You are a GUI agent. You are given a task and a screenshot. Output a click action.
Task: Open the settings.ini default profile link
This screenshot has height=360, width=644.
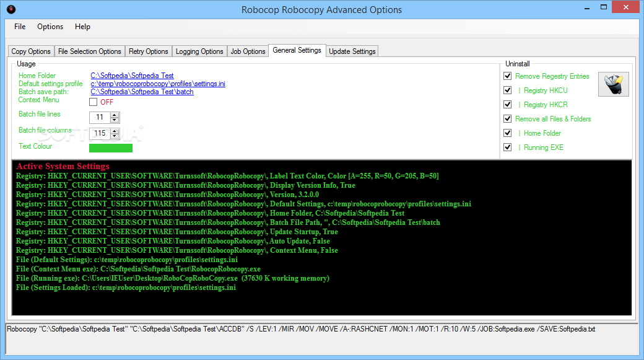click(158, 84)
